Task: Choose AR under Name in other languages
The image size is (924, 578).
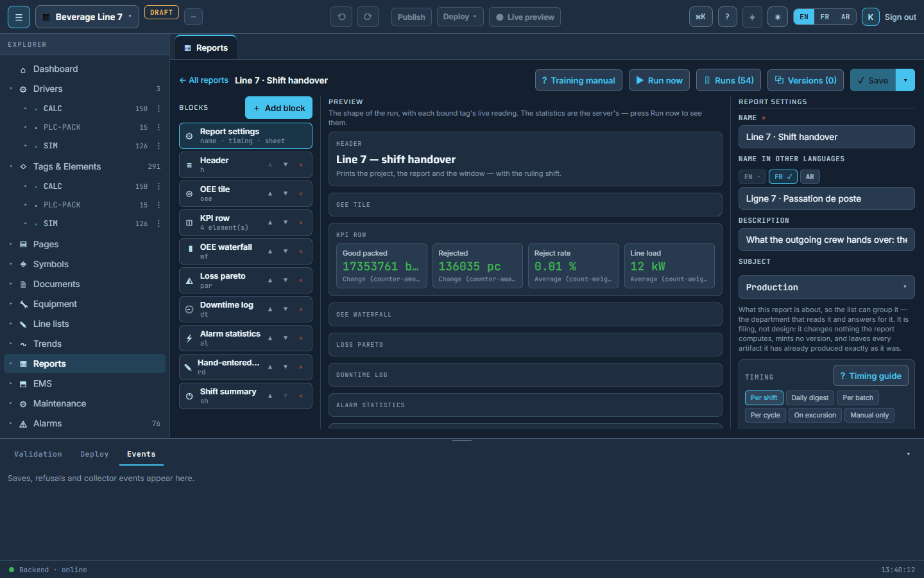Action: tap(810, 177)
